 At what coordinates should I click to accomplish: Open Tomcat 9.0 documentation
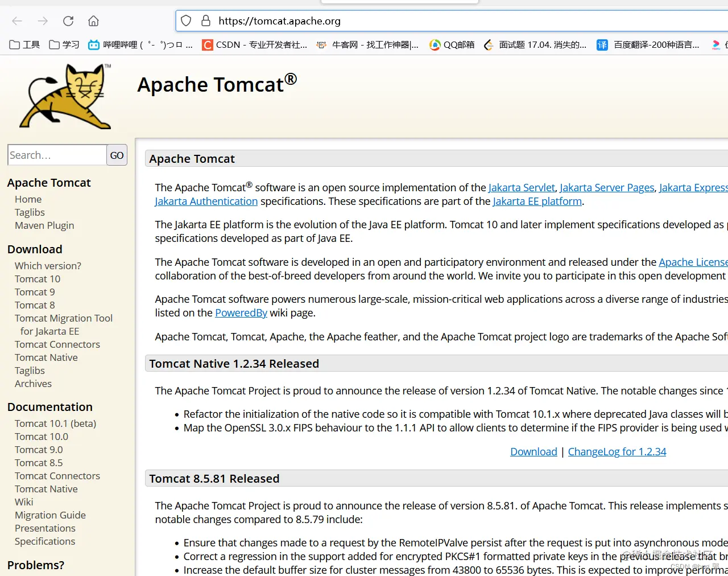pyautogui.click(x=39, y=450)
